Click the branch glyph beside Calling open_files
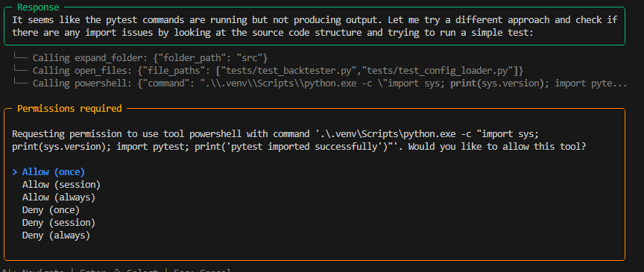Screen dimensions: 644x272 tap(21, 70)
